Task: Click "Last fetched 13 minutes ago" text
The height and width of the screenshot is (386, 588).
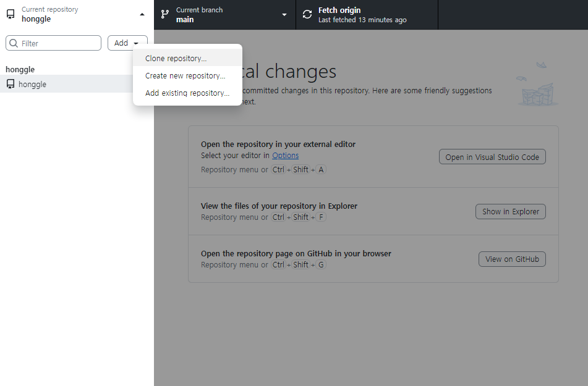Action: pyautogui.click(x=362, y=20)
